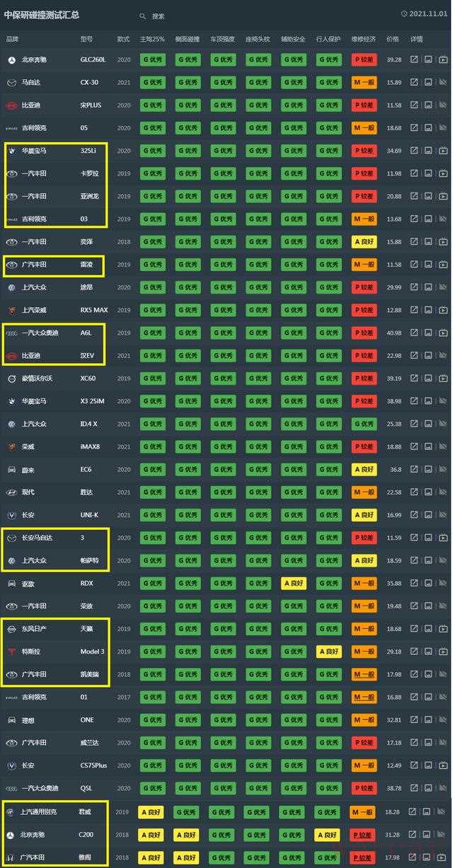Click the 搜索 search input field
453x868 pixels.
point(170,16)
